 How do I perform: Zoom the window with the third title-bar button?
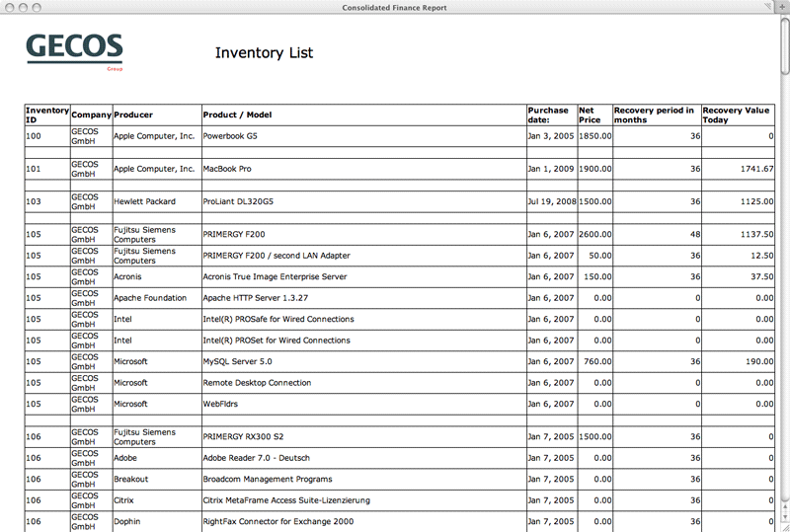37,7
